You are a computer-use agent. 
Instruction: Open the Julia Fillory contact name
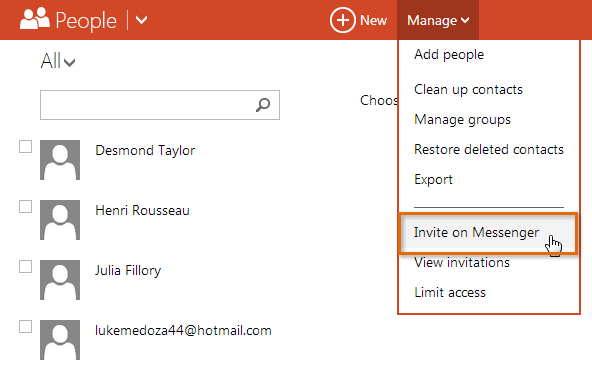[x=128, y=270]
